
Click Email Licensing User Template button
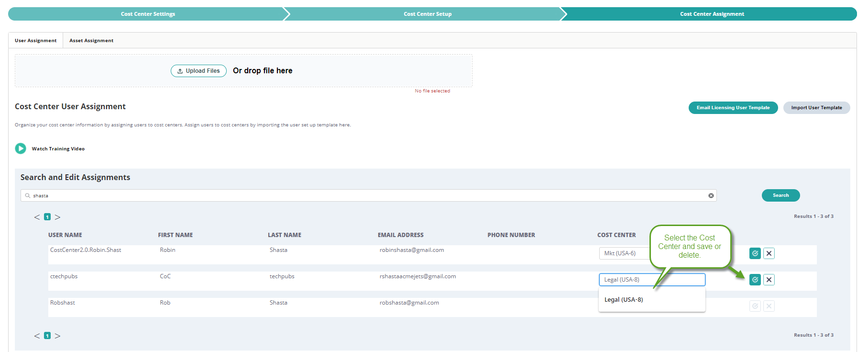pyautogui.click(x=733, y=108)
